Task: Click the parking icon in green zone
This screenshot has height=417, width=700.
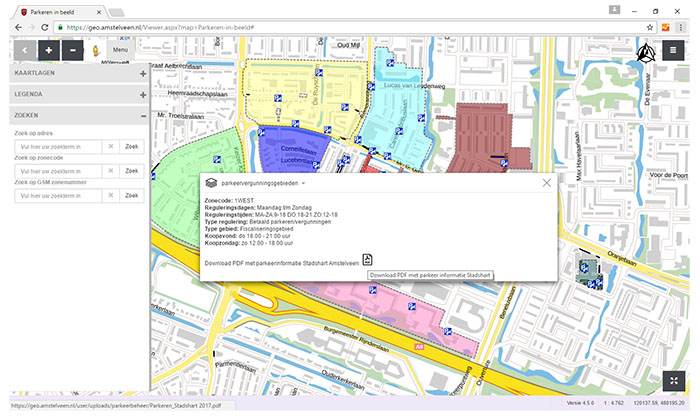Action: coord(217,159)
